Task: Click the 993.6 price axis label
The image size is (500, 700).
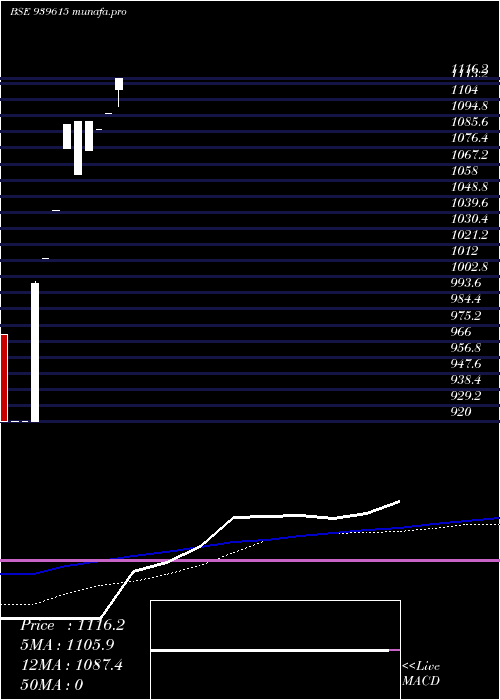Action: [x=466, y=283]
